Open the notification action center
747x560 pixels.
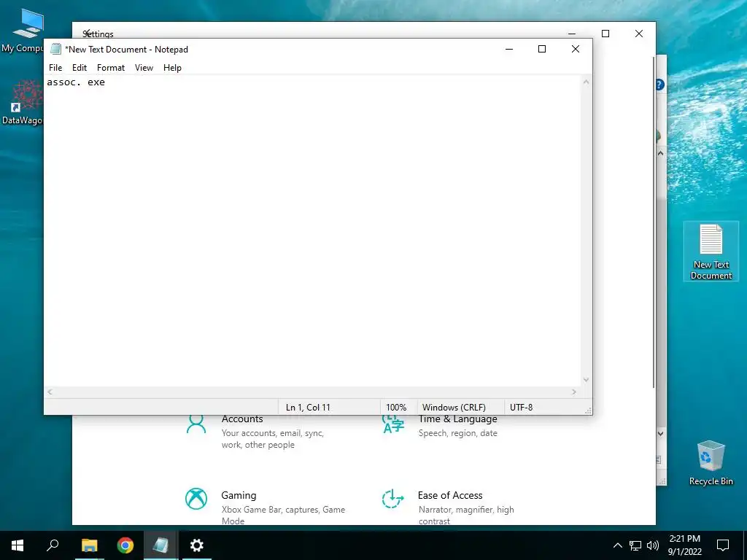tap(723, 545)
